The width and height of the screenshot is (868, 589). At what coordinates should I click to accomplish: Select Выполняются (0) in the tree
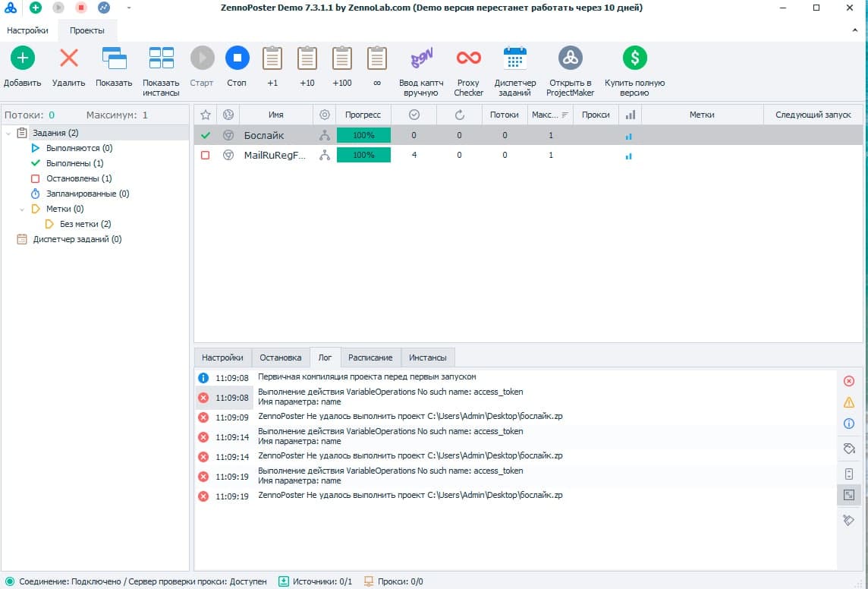79,148
